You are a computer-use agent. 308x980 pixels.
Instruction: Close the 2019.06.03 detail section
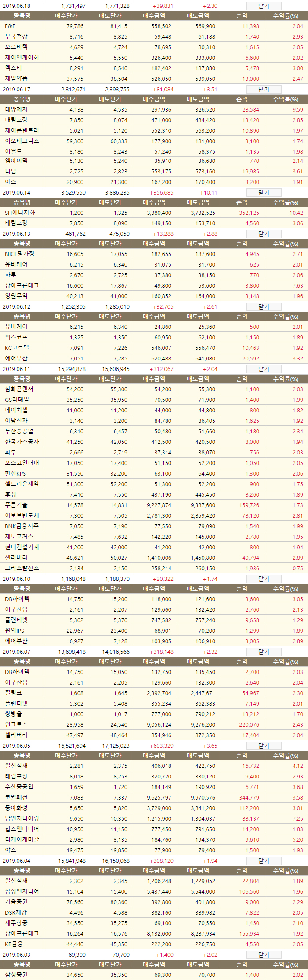[264, 955]
